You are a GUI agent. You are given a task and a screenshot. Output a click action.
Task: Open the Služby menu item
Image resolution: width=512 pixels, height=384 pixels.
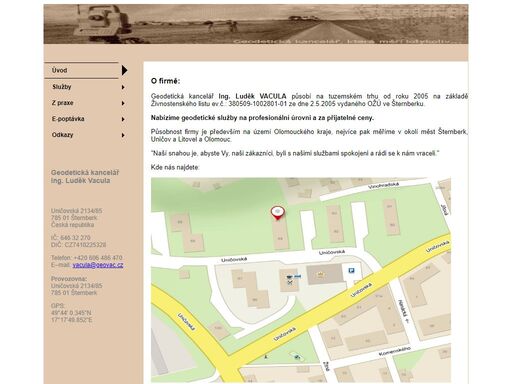point(62,87)
